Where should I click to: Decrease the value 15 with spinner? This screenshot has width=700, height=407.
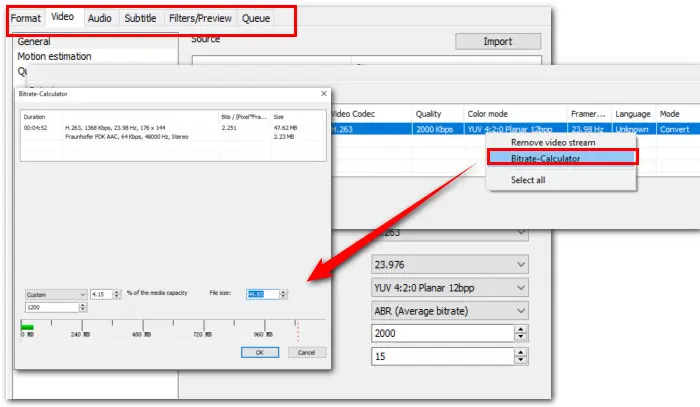point(521,361)
